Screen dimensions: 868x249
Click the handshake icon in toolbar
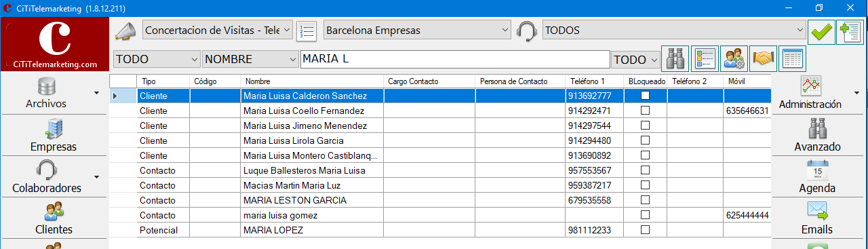coord(763,59)
